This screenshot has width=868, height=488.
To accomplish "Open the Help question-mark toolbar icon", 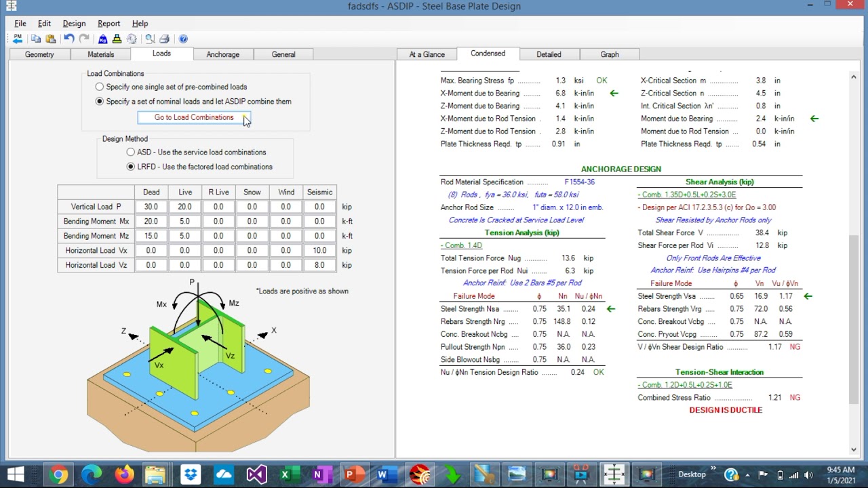I will pos(183,39).
